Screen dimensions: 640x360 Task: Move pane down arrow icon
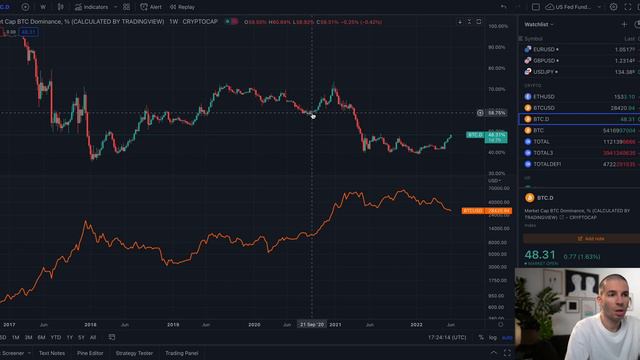pyautogui.click(x=460, y=21)
